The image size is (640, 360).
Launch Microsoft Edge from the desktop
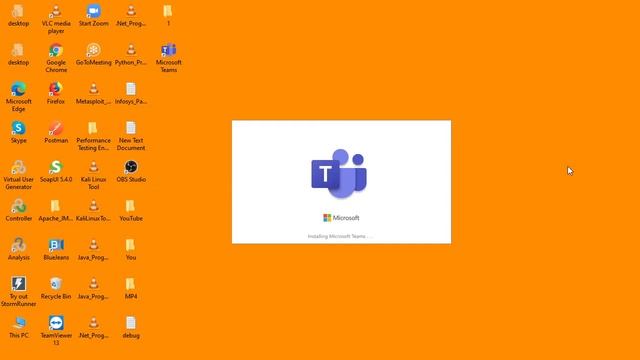[x=18, y=97]
